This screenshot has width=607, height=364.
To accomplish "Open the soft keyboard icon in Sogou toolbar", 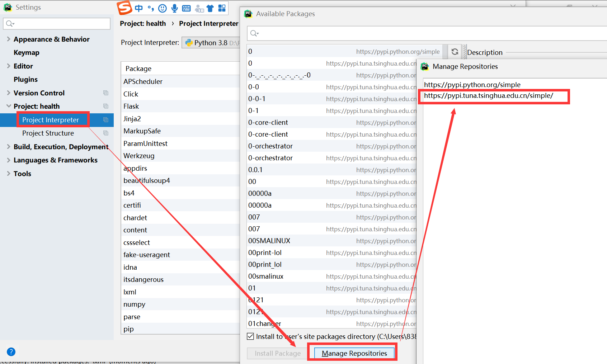I will point(186,8).
